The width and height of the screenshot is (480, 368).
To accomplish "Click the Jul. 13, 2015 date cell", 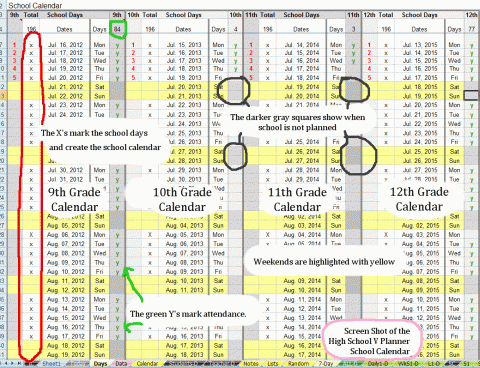I will (x=420, y=45).
